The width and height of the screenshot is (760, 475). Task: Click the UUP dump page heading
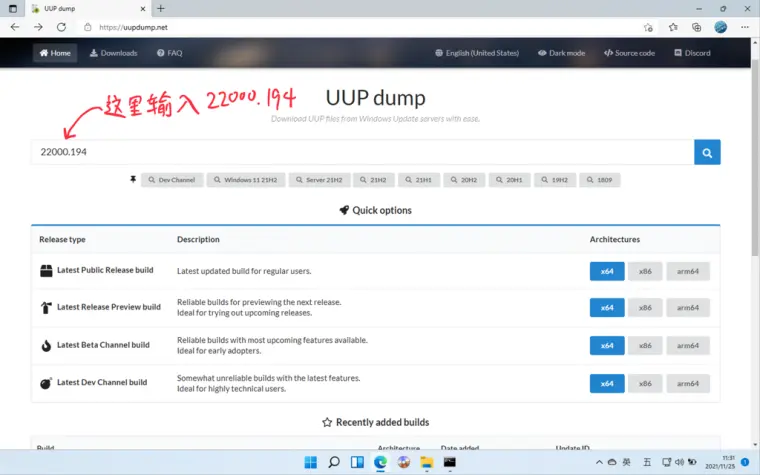[x=376, y=98]
